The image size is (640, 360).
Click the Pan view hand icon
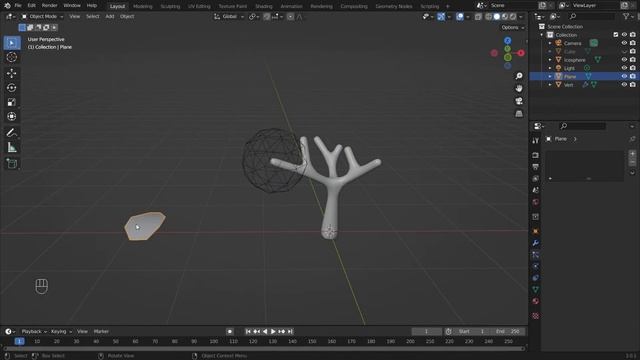click(519, 88)
